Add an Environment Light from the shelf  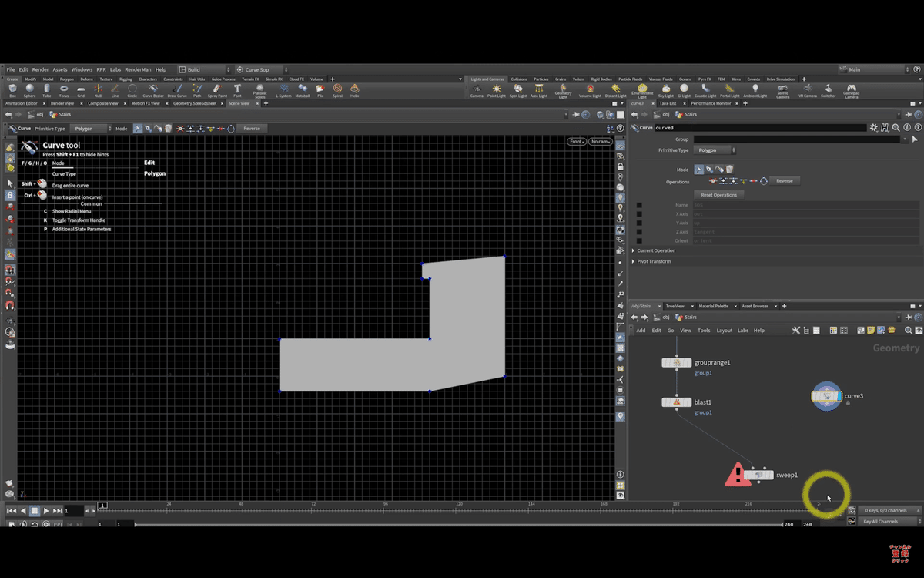click(x=642, y=91)
